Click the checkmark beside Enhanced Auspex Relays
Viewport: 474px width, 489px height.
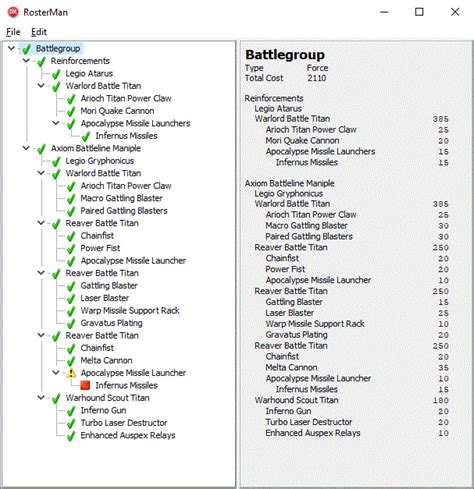click(71, 436)
